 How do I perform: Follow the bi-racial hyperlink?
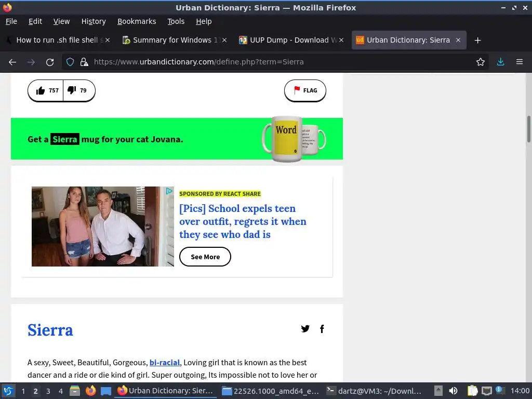[x=165, y=362]
